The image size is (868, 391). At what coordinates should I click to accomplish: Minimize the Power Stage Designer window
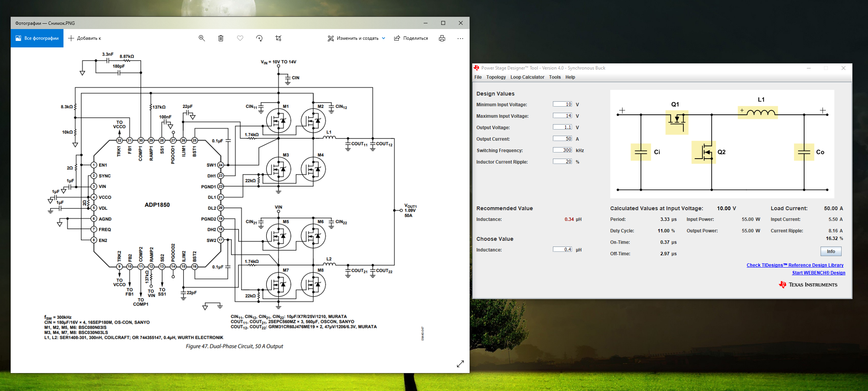tap(809, 68)
